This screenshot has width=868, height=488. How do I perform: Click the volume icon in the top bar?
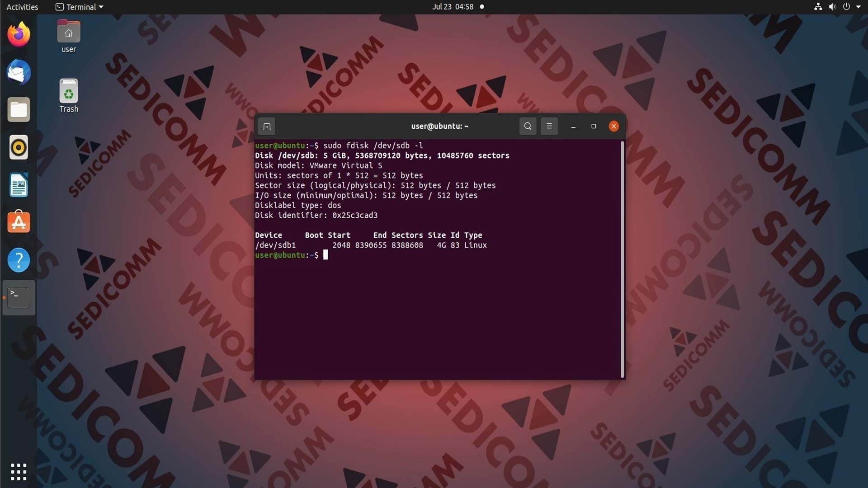(832, 7)
